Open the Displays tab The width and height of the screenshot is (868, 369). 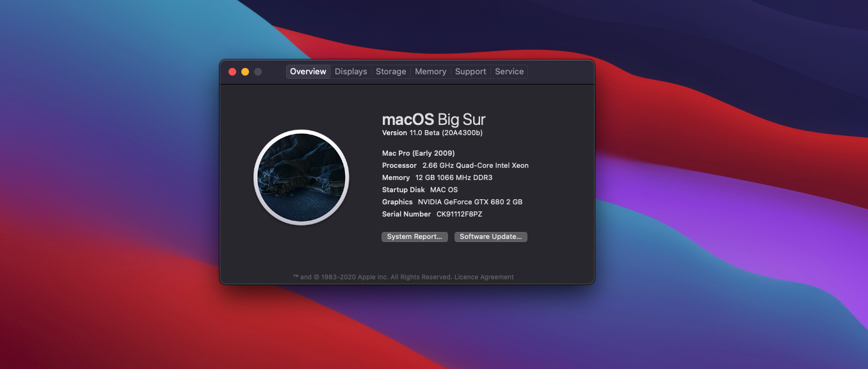click(x=351, y=72)
